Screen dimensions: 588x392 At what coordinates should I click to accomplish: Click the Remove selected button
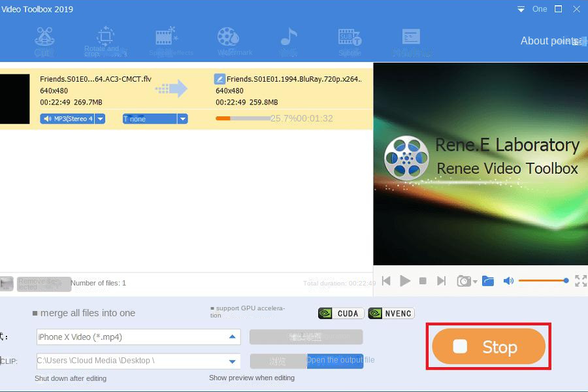44,284
